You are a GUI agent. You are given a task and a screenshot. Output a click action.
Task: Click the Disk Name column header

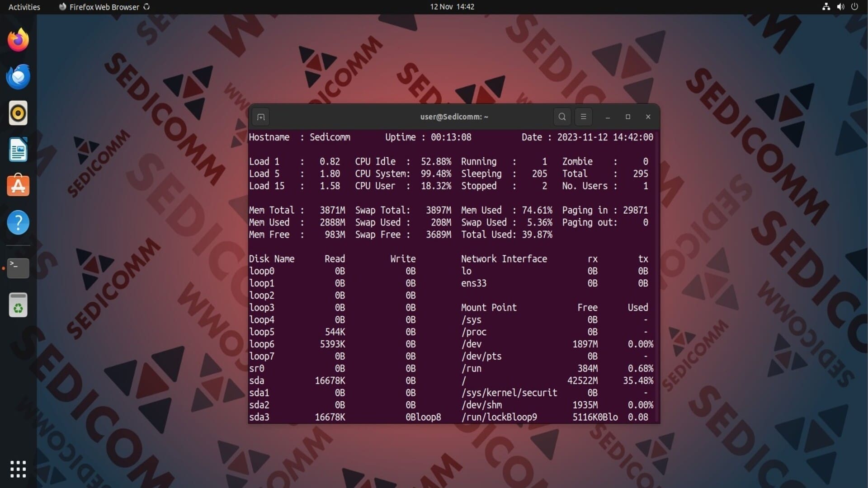(272, 259)
